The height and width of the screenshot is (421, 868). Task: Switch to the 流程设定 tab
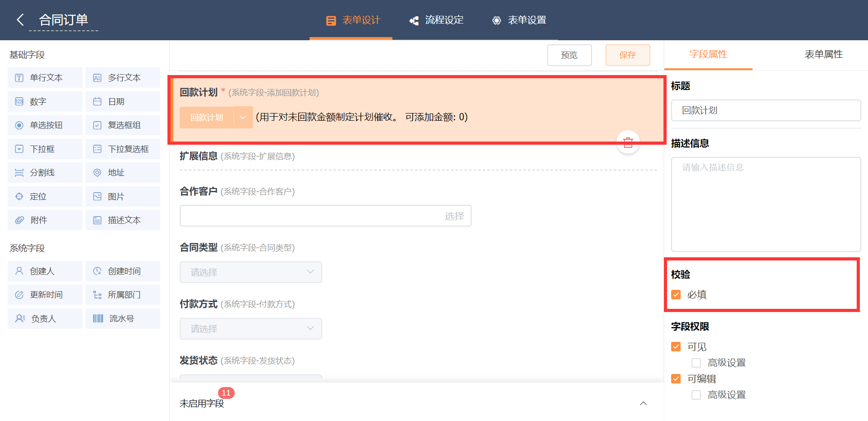pos(437,20)
